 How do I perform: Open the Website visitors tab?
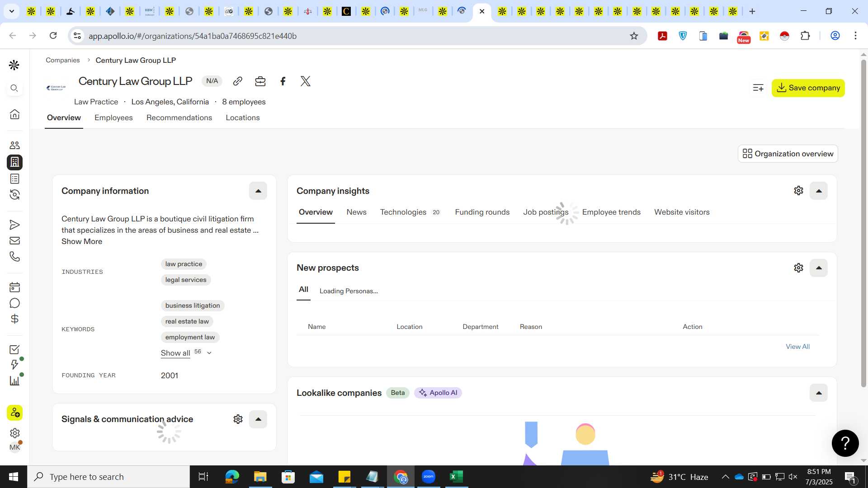click(x=682, y=212)
